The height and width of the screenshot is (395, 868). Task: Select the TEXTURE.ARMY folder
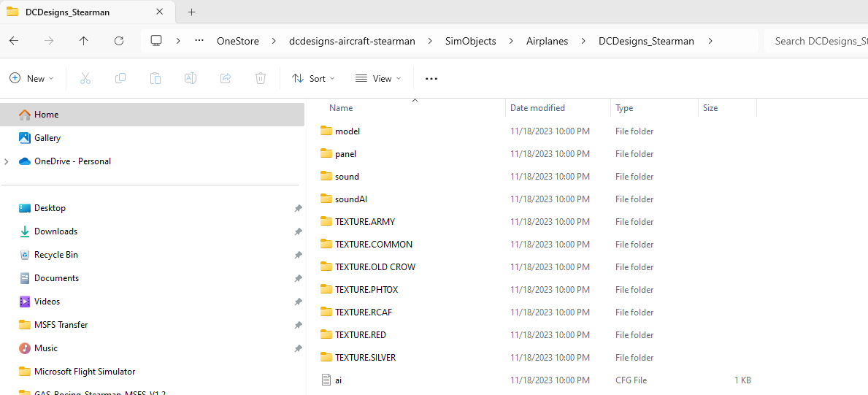pos(365,222)
